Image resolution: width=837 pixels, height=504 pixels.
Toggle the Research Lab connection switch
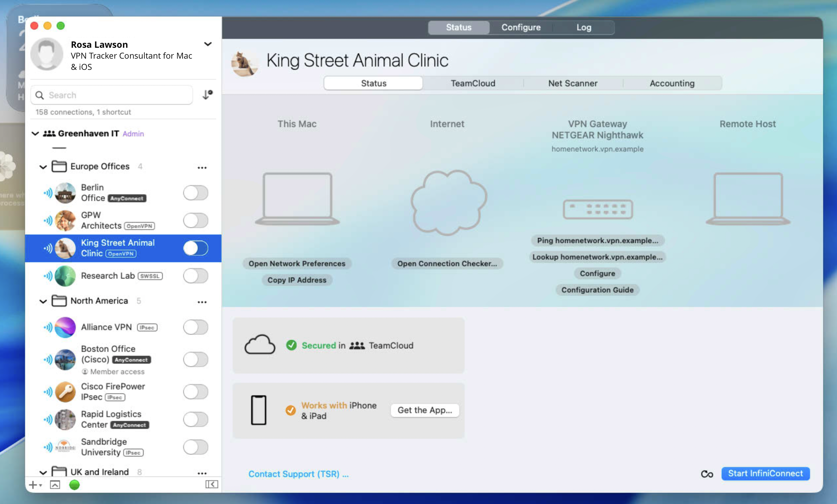click(196, 276)
